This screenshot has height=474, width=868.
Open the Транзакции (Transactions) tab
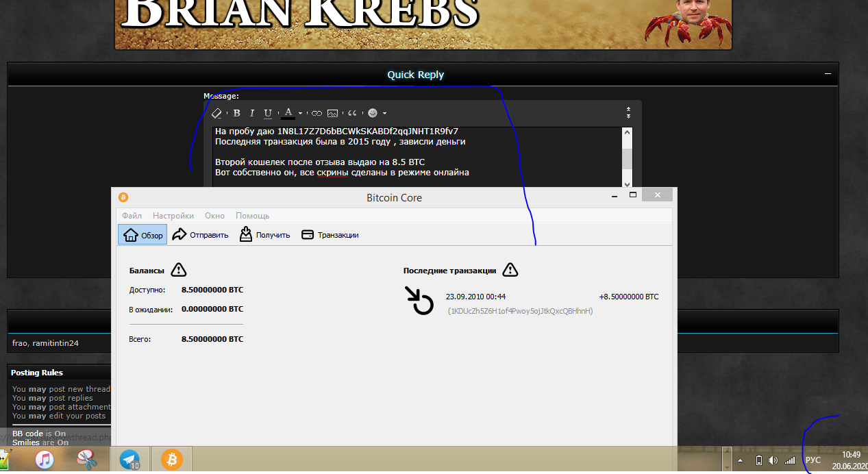pyautogui.click(x=330, y=235)
